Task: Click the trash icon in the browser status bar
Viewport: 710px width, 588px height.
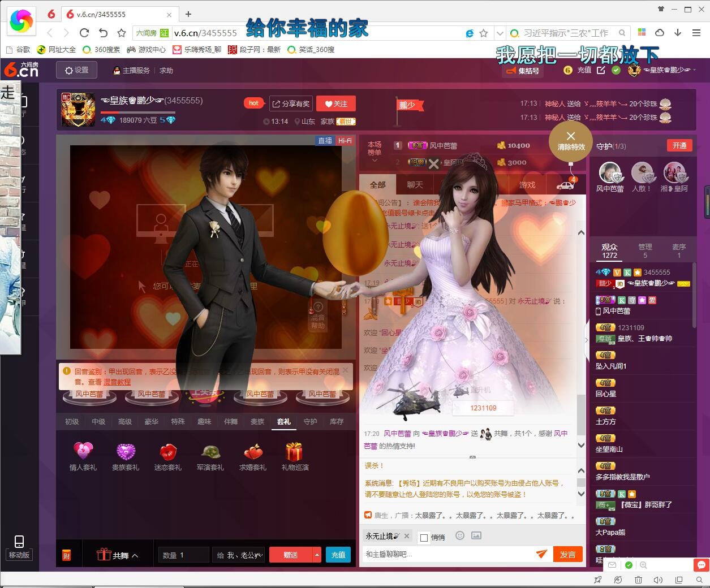Action: click(x=638, y=580)
